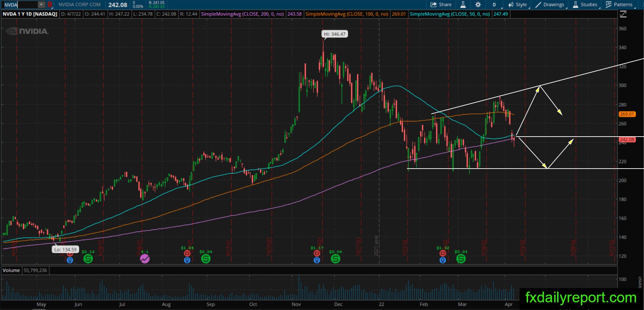Click the R: 12.44 range value

pos(189,14)
